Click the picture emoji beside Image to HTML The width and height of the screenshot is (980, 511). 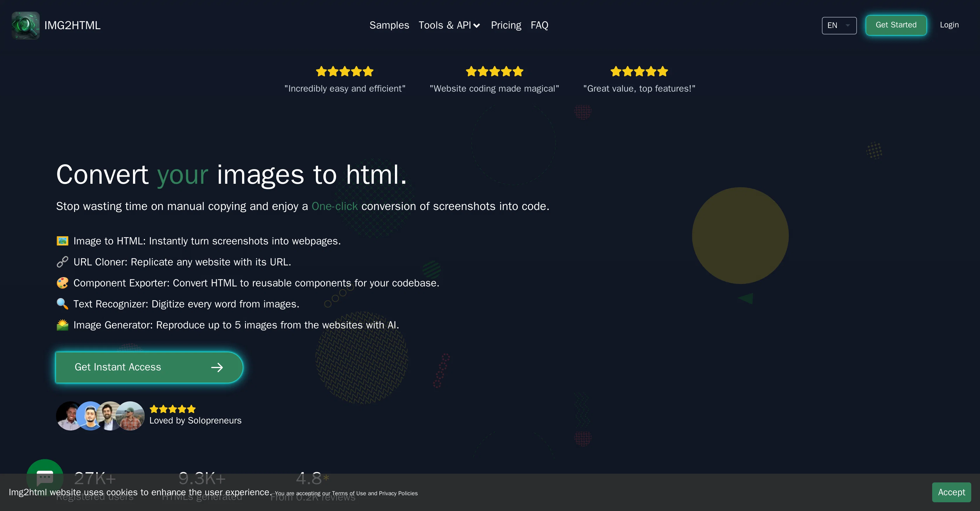point(62,241)
